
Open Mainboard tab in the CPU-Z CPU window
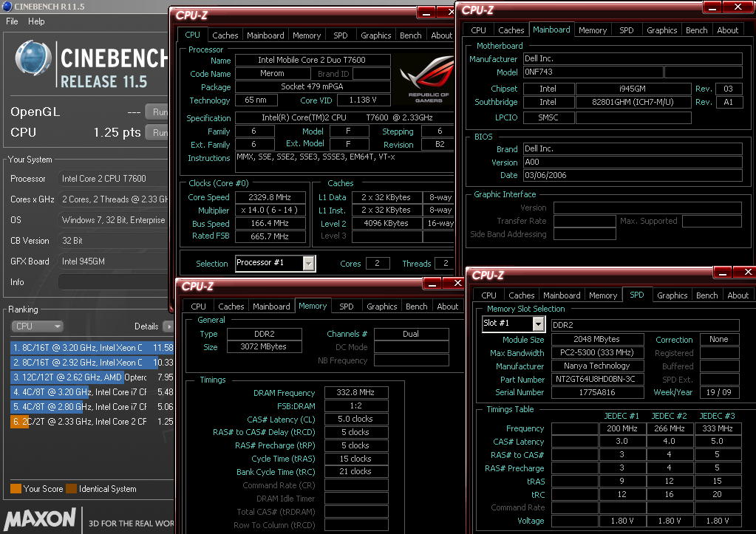click(x=265, y=35)
